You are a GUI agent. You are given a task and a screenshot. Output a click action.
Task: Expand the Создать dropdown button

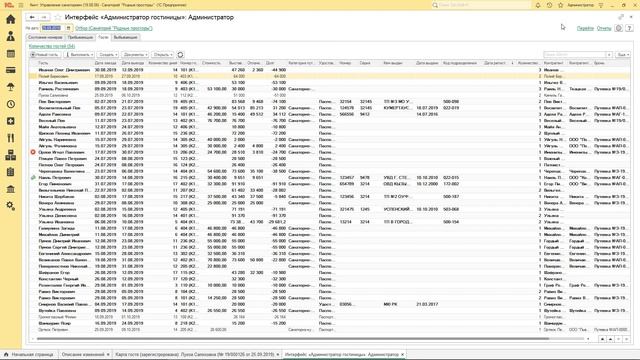click(x=108, y=54)
